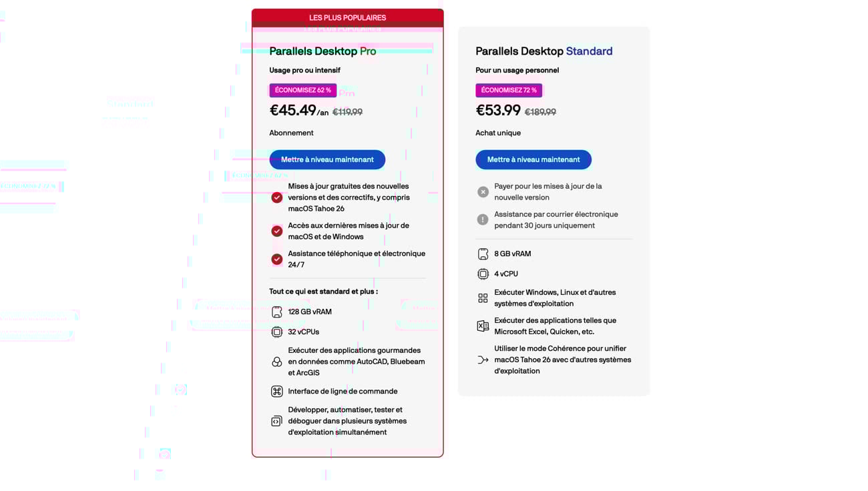The height and width of the screenshot is (491, 868).
Task: Click the gray X icon for paid upgrades
Action: pyautogui.click(x=483, y=192)
